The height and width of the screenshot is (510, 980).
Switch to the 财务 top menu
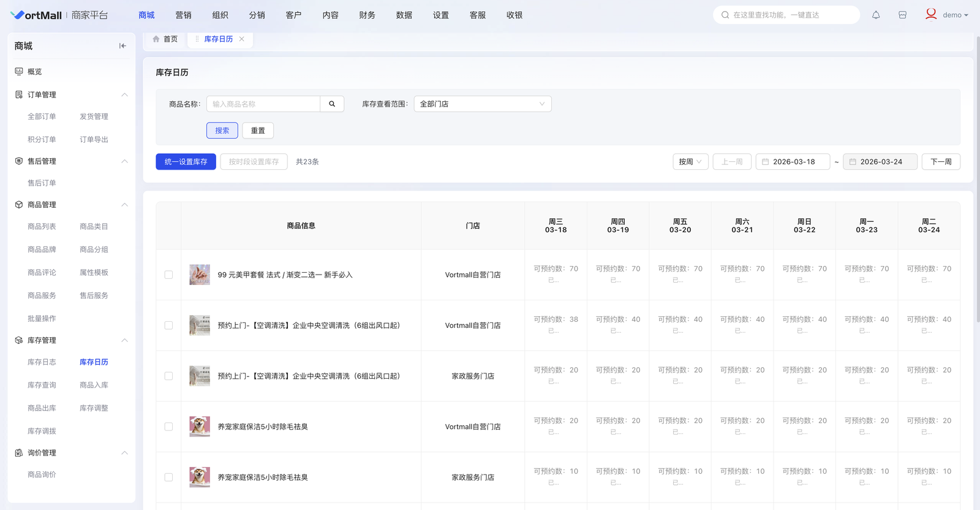367,15
